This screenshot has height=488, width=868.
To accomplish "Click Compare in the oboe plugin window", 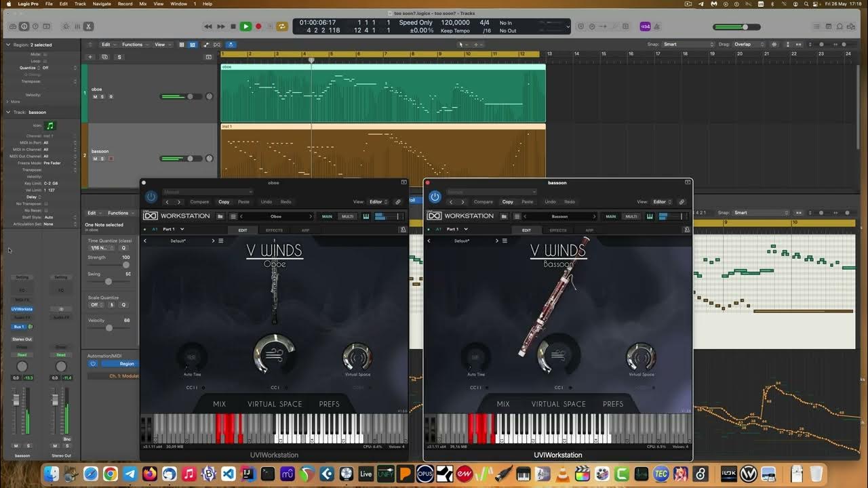I will pos(199,201).
